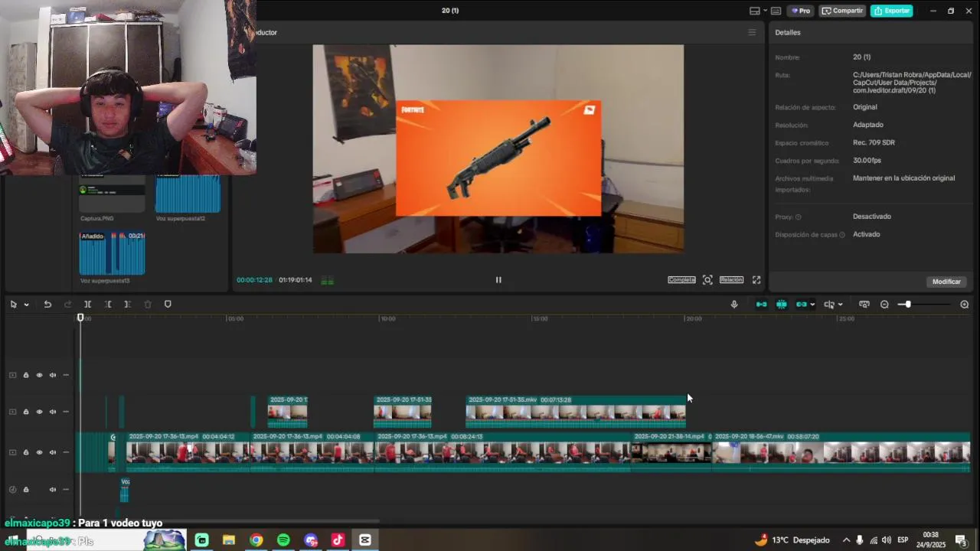Select the 17-51-35.mkv overlay clip 00:07:13:28
This screenshot has height=551, width=980.
point(576,412)
